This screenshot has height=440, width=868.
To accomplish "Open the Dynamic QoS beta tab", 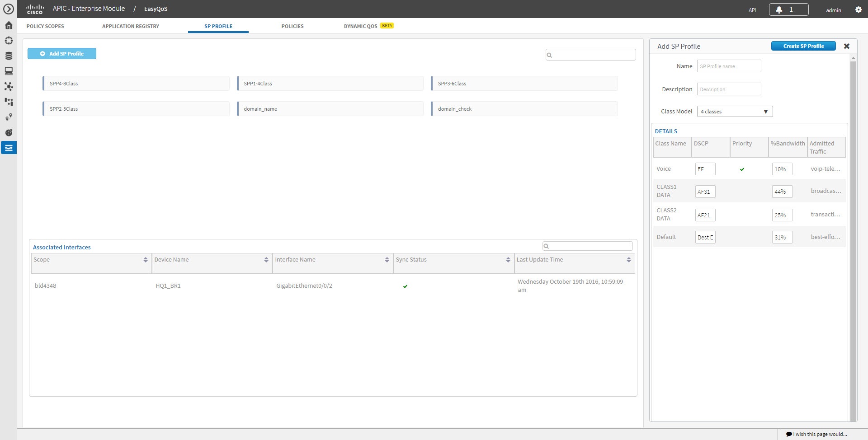I will (x=368, y=26).
